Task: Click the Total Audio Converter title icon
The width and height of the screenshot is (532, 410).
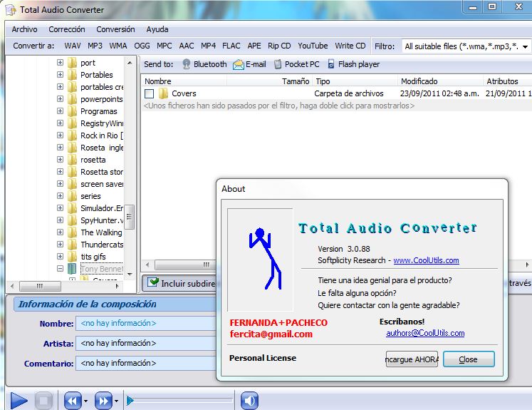Action: [11, 10]
